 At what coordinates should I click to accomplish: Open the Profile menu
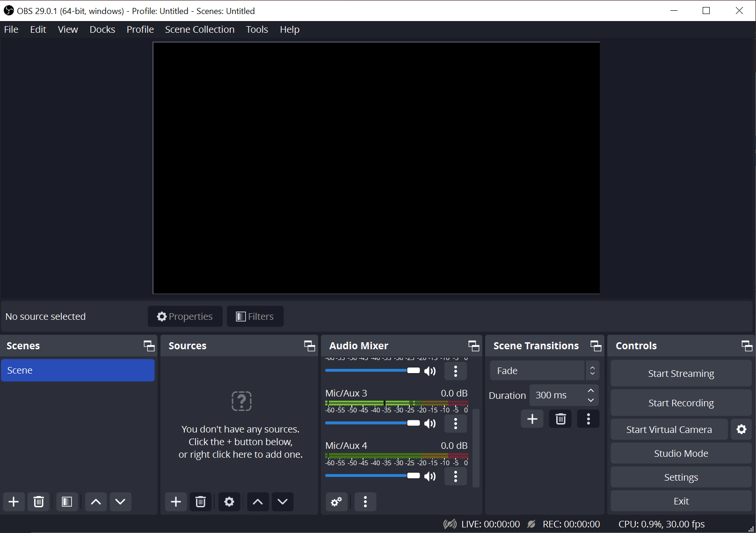[140, 29]
